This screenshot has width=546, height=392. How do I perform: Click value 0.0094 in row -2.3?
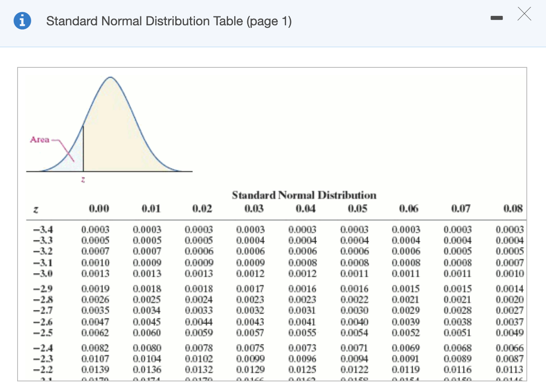click(354, 359)
